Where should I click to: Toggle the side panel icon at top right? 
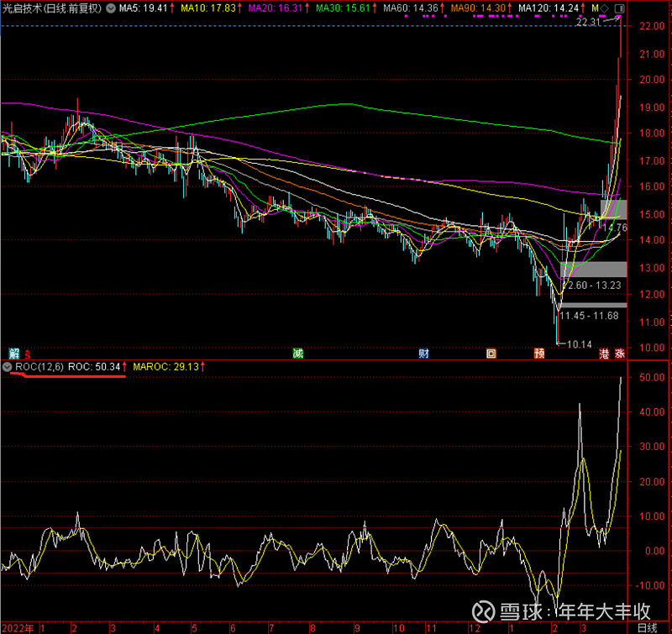(x=619, y=8)
